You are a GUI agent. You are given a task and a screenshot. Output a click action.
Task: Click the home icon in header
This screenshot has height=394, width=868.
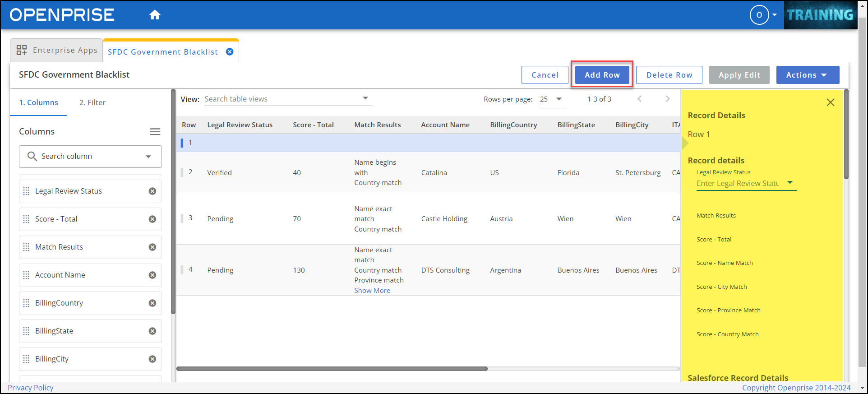pos(155,15)
